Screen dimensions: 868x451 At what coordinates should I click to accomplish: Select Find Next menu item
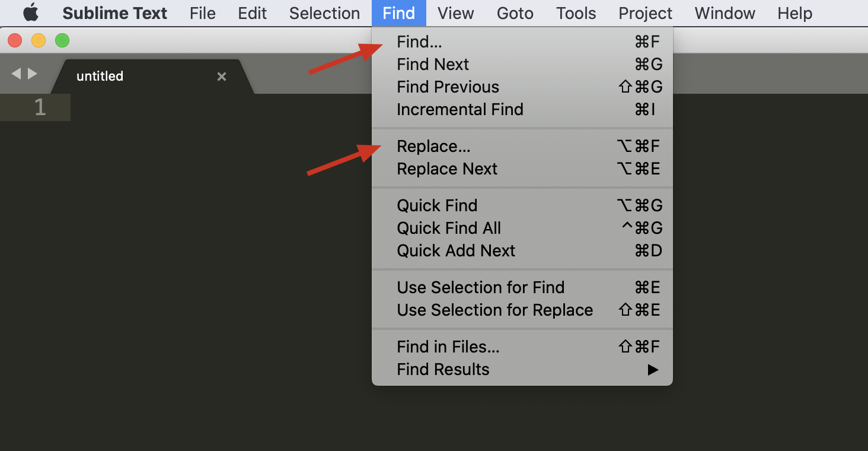click(x=433, y=64)
